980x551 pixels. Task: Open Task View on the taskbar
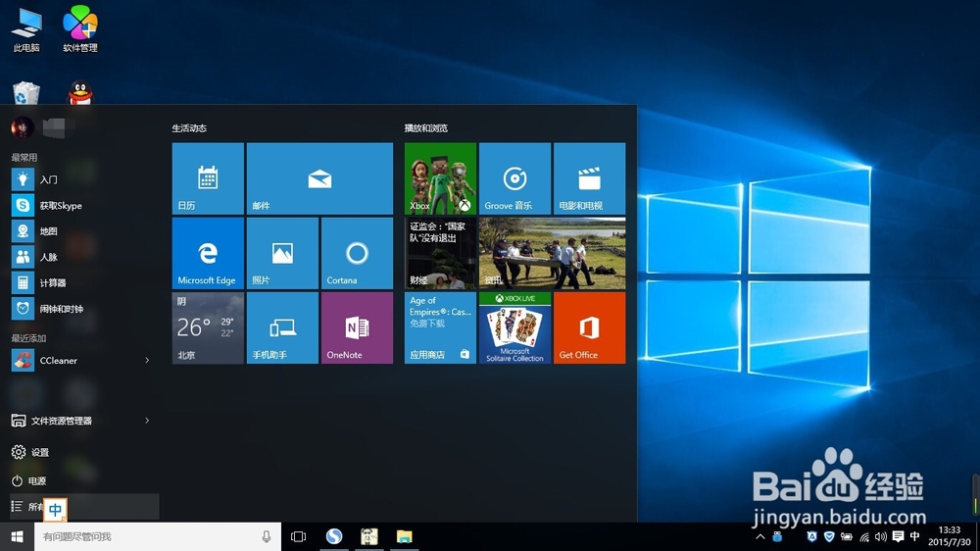coord(299,536)
